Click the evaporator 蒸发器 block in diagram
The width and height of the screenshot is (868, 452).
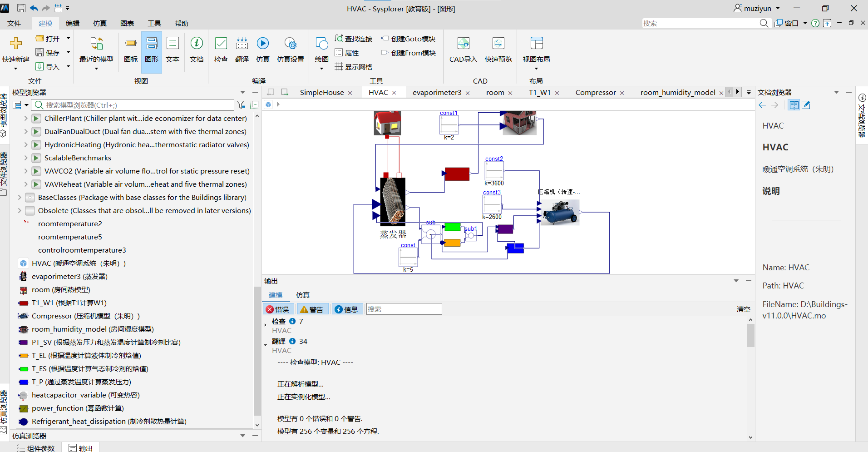pos(393,201)
